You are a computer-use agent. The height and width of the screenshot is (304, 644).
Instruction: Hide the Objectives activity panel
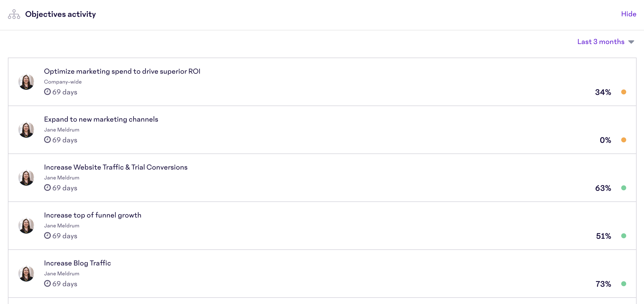[628, 14]
